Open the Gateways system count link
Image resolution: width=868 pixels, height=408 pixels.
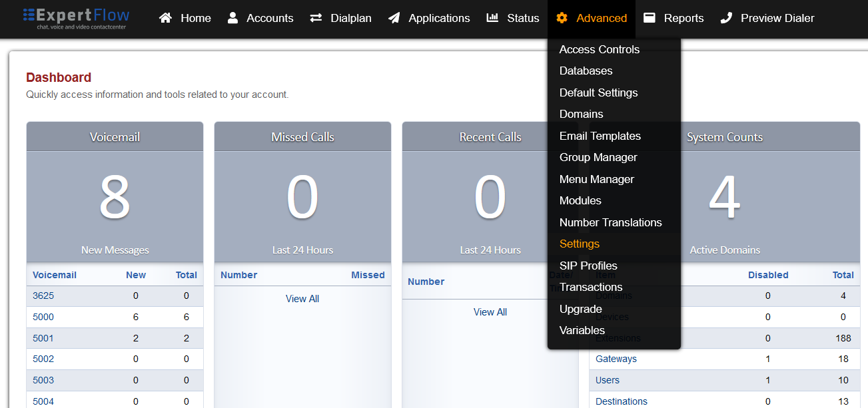click(616, 359)
